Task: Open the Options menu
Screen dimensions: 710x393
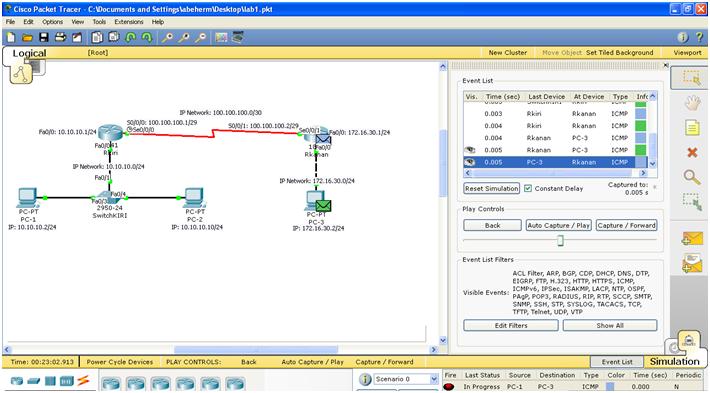Action: 53,22
